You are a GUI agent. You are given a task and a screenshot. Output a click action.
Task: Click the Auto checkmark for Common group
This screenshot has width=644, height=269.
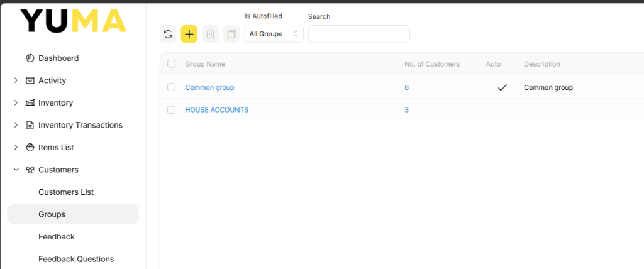point(502,87)
